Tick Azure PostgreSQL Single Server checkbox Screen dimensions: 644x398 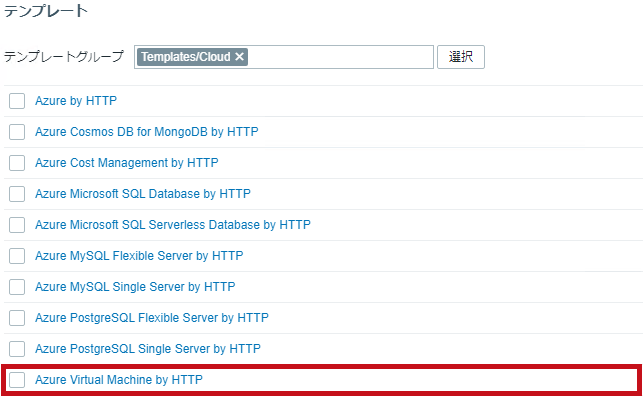pos(17,349)
